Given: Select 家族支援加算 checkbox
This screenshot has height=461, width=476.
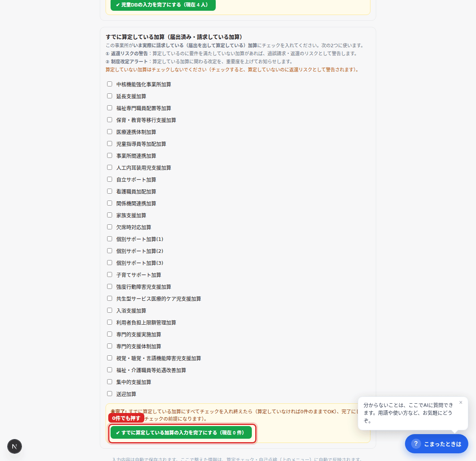Looking at the screenshot, I should click(x=109, y=215).
